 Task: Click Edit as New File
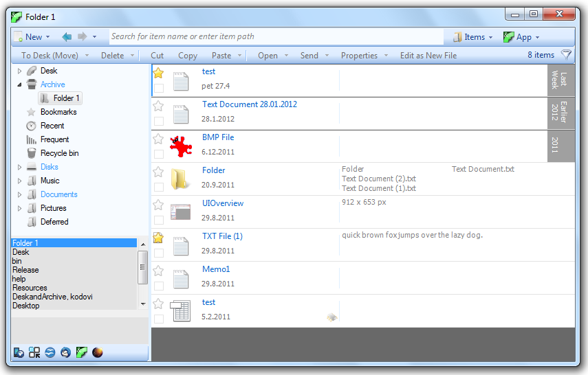pos(428,56)
